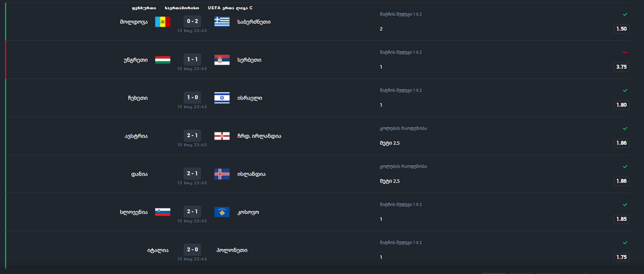Open UEFA Nations League C breadcrumb link
The image size is (644, 274).
click(x=230, y=8)
